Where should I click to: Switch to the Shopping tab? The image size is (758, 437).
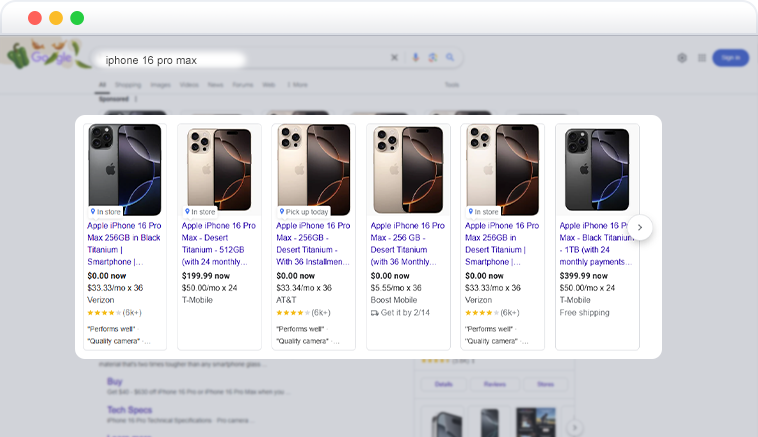pos(128,85)
